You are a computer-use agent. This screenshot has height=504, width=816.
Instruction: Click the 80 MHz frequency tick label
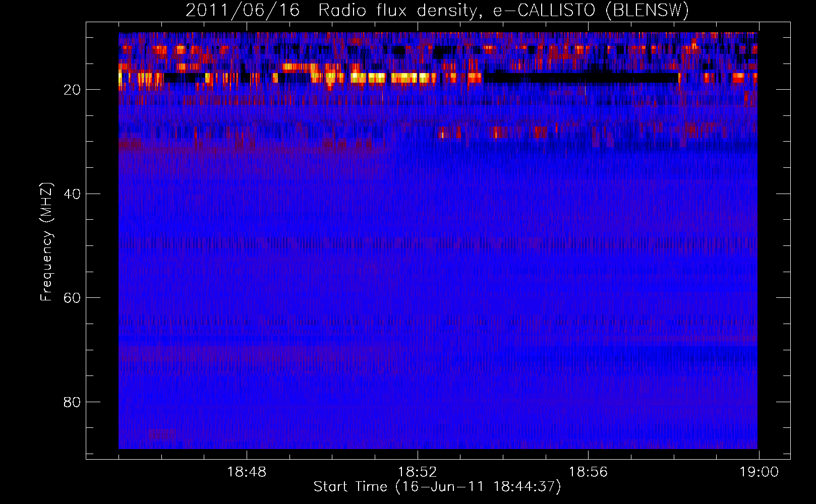tap(72, 402)
